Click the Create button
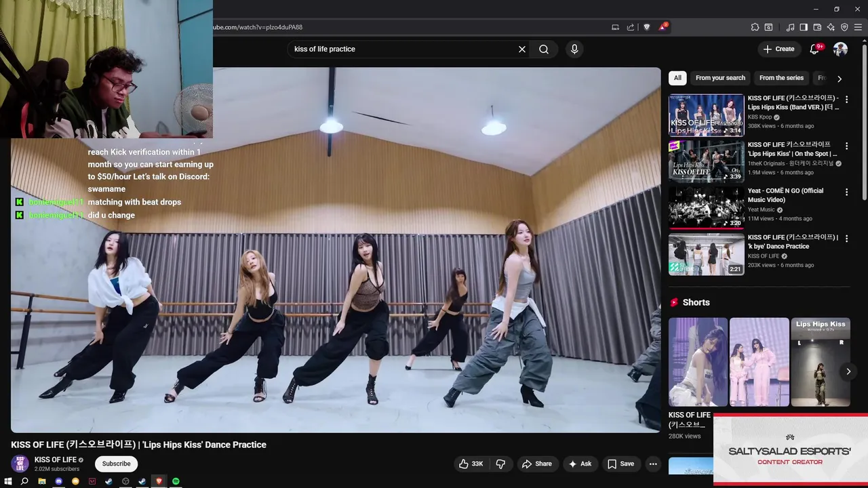 (x=778, y=49)
